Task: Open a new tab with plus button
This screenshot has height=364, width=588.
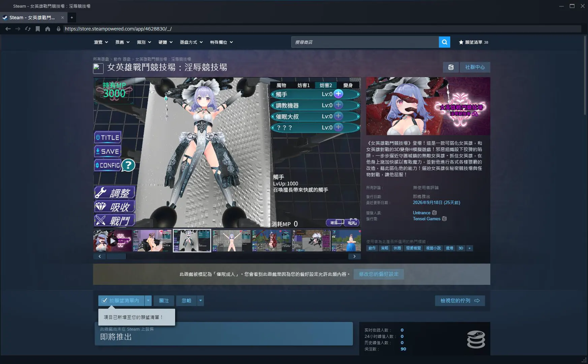Action: tap(71, 18)
